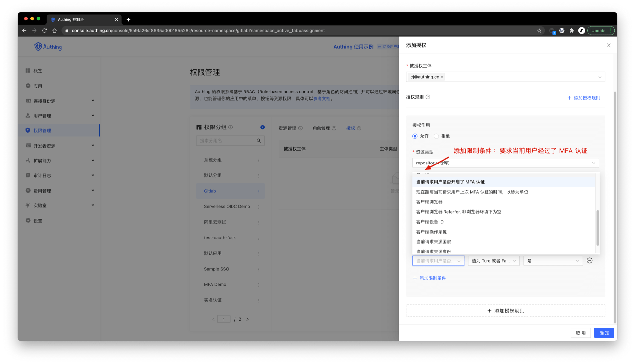Click the help icon next to 授权规则
635x364 pixels.
click(x=428, y=97)
